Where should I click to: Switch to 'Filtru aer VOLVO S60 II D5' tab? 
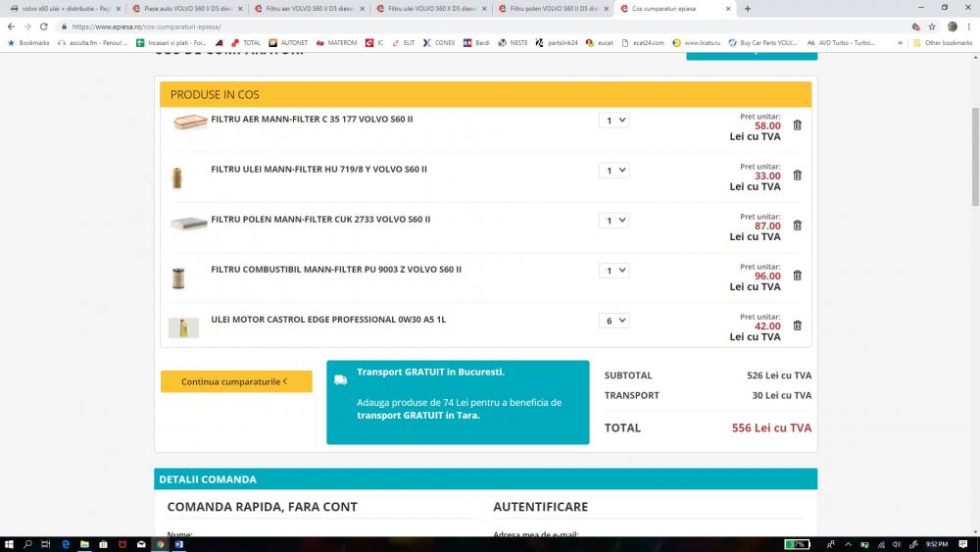click(308, 9)
